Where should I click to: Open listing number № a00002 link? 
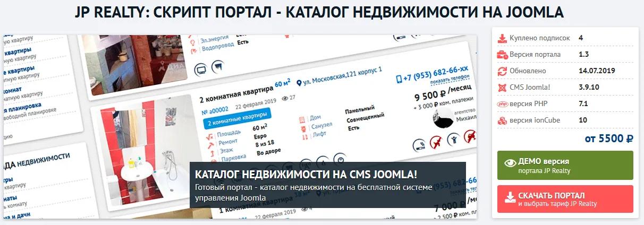pos(214,109)
